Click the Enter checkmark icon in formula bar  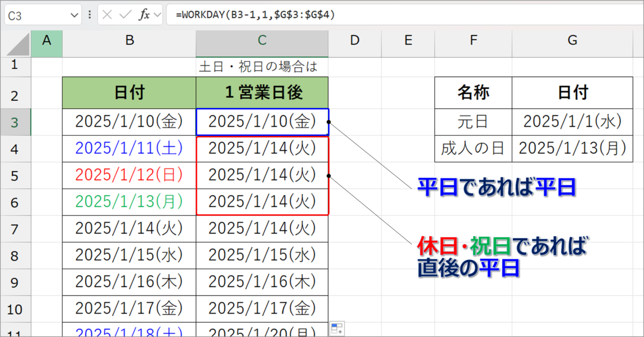(x=125, y=15)
